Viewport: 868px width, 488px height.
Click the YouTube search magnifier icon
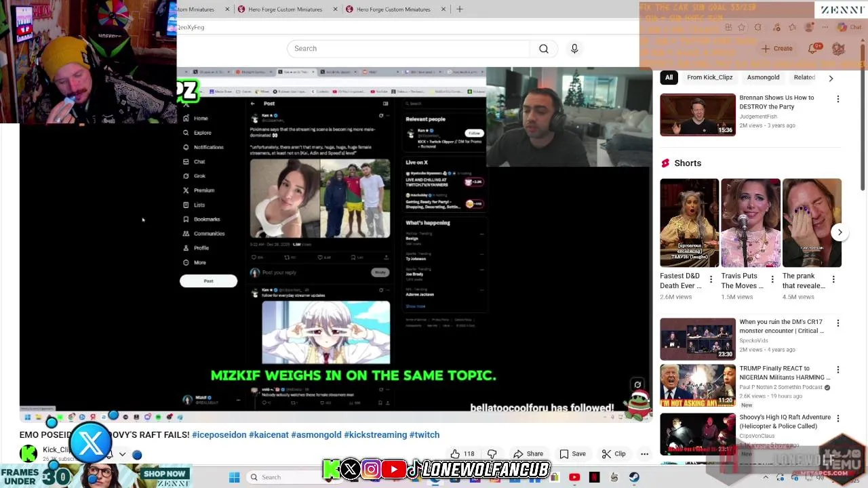(x=544, y=49)
